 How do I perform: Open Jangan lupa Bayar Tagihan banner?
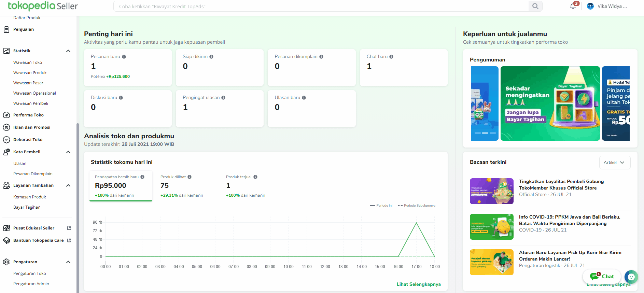550,103
